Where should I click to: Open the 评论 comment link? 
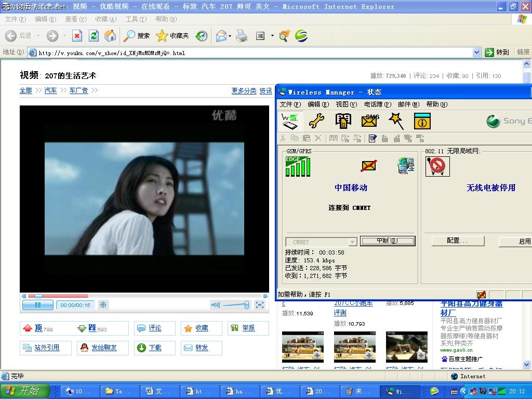point(154,328)
